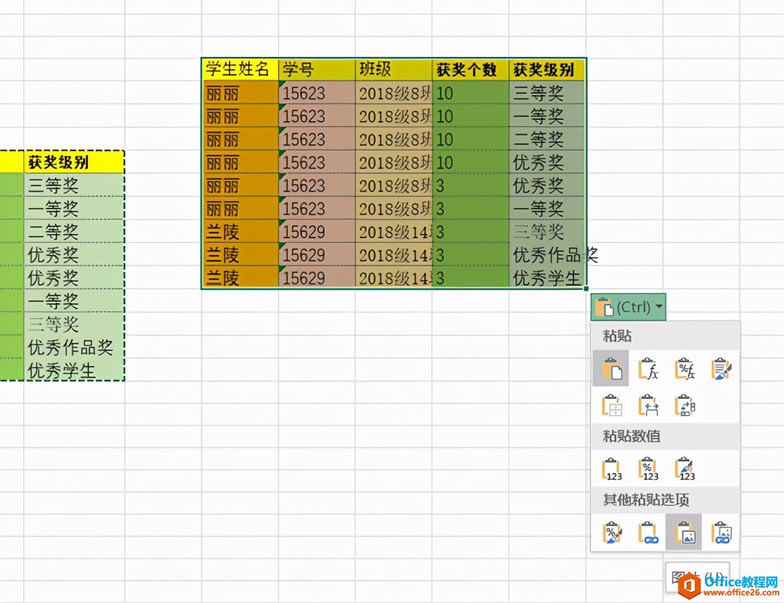The height and width of the screenshot is (603, 784).
Task: Select 获奖级别 header in the pasted table
Action: [x=547, y=69]
